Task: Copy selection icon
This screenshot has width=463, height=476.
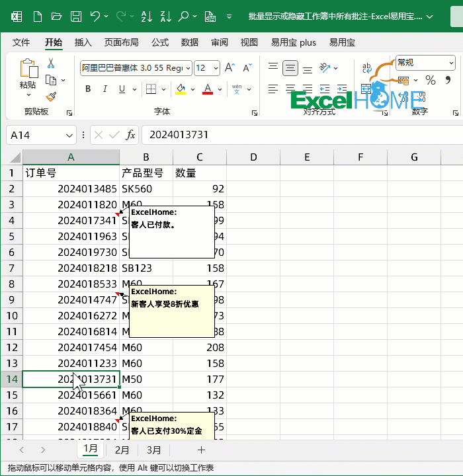Action: pyautogui.click(x=51, y=80)
